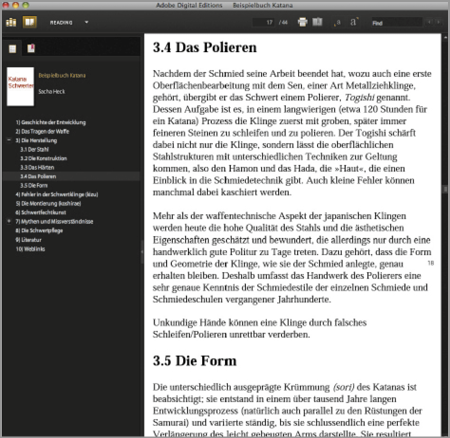This screenshot has height=438, width=450.
Task: Click the sidebar collapse handle divider
Action: coord(142,251)
